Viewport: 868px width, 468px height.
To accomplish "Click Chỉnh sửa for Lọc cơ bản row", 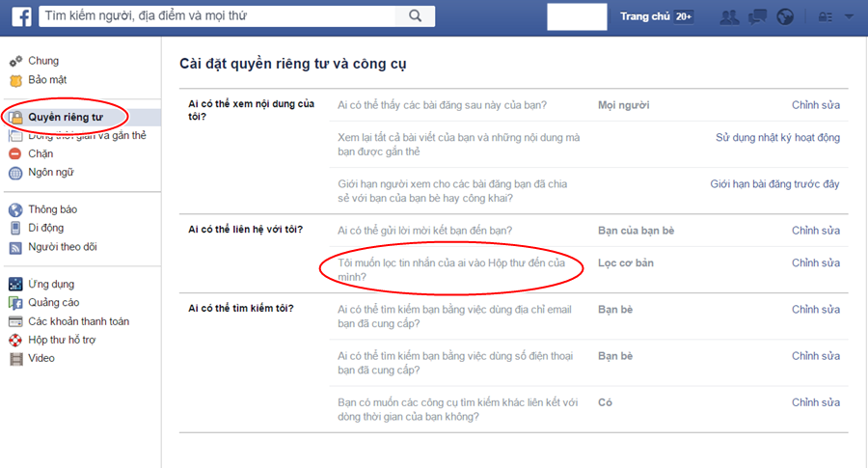I will 815,262.
